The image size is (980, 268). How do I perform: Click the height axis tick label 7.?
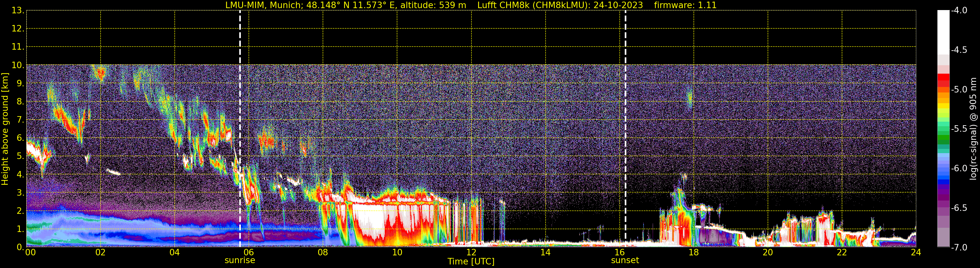click(x=20, y=120)
